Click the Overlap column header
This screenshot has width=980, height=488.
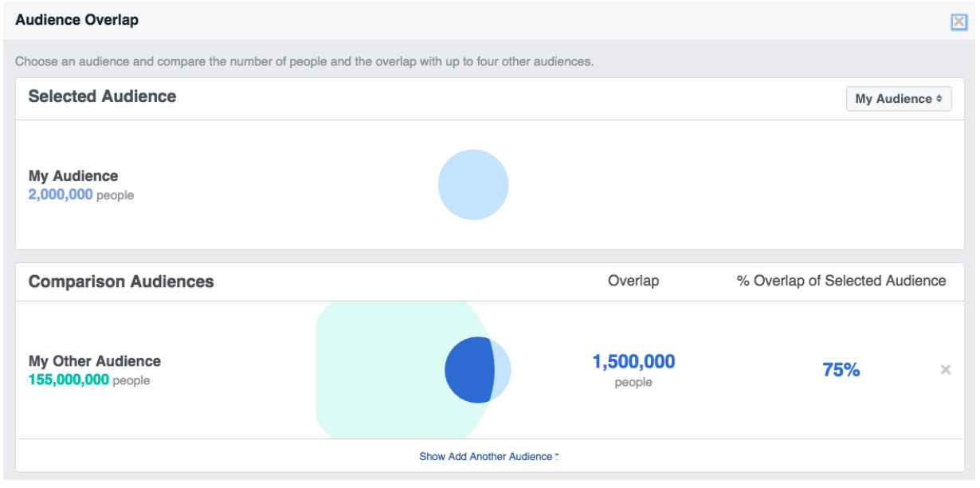(x=633, y=281)
